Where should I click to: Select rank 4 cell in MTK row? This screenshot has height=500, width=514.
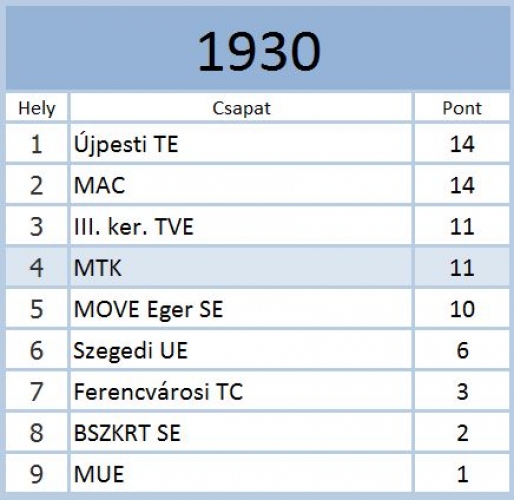point(36,267)
